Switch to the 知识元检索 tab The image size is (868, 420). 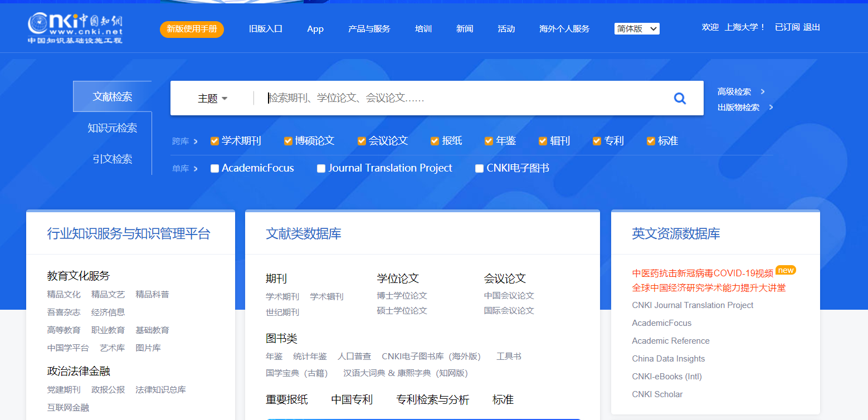point(112,128)
